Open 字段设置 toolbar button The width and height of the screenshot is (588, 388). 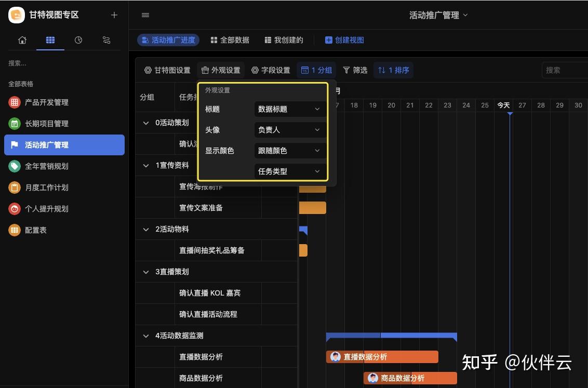[271, 70]
